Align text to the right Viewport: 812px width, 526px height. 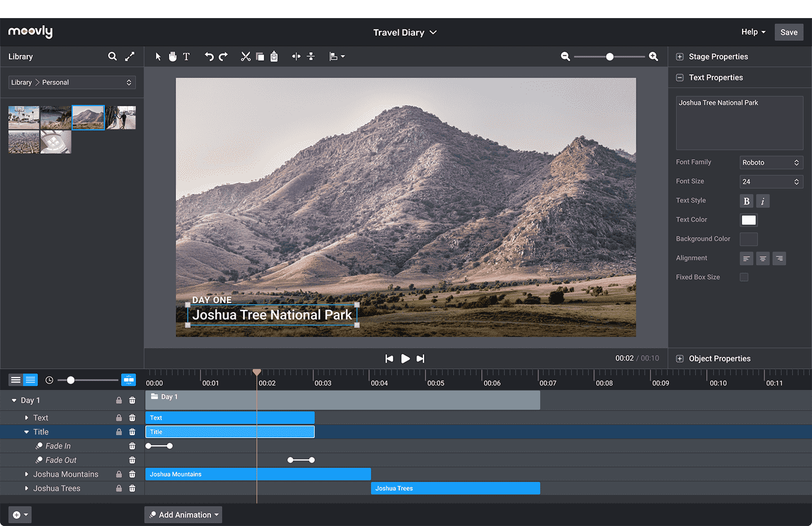[779, 258]
